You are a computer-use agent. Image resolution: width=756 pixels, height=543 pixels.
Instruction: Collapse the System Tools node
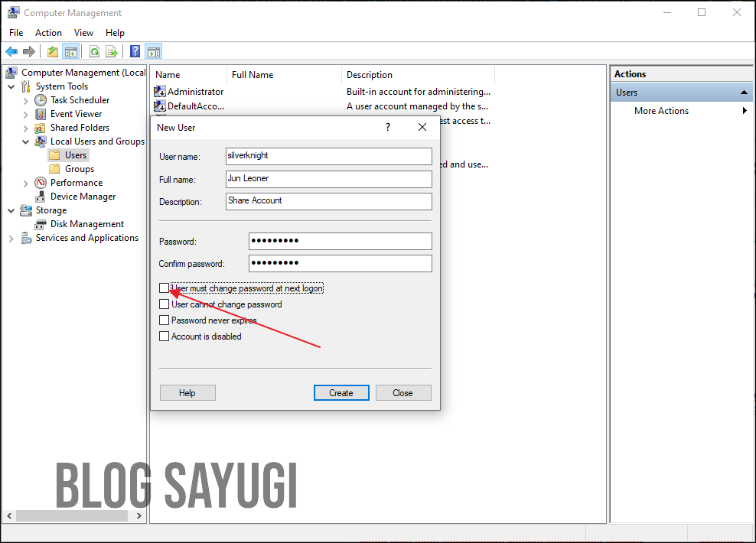[11, 86]
